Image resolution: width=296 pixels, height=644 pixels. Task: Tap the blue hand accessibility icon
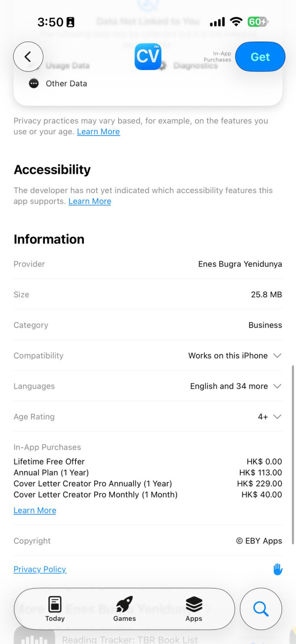(x=278, y=569)
